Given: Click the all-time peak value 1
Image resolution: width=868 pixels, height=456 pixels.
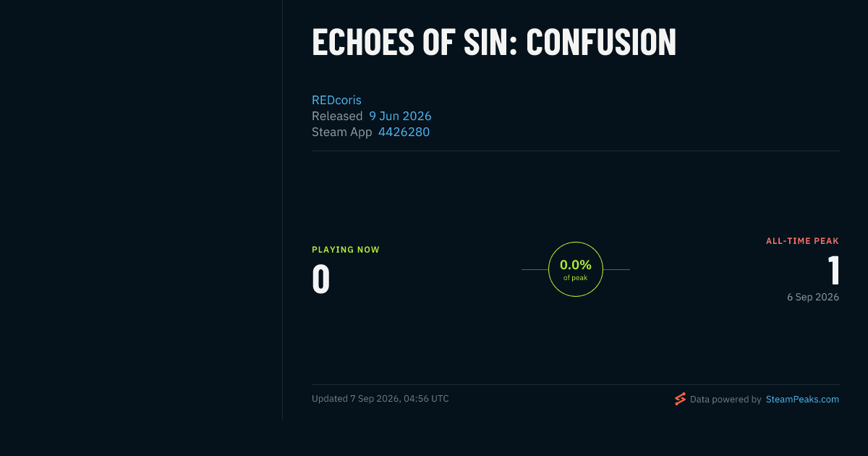Looking at the screenshot, I should click(x=834, y=271).
